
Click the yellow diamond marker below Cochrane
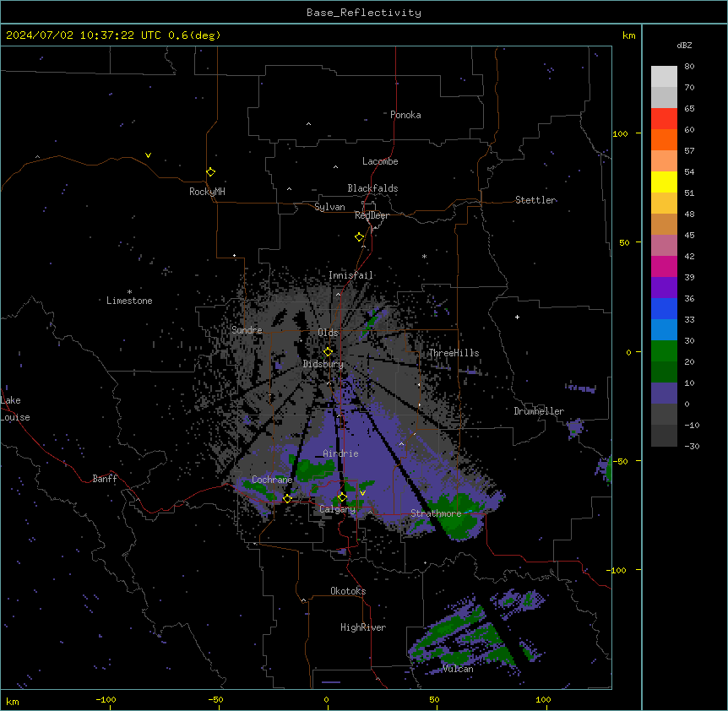tap(287, 498)
